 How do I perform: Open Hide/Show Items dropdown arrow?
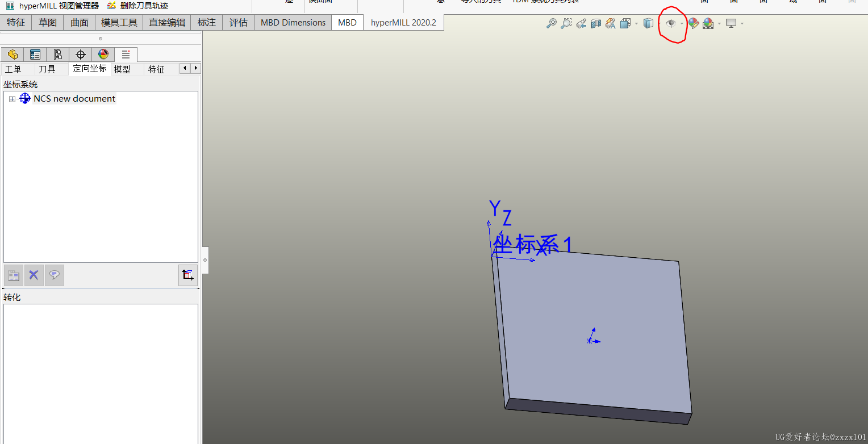click(x=682, y=24)
